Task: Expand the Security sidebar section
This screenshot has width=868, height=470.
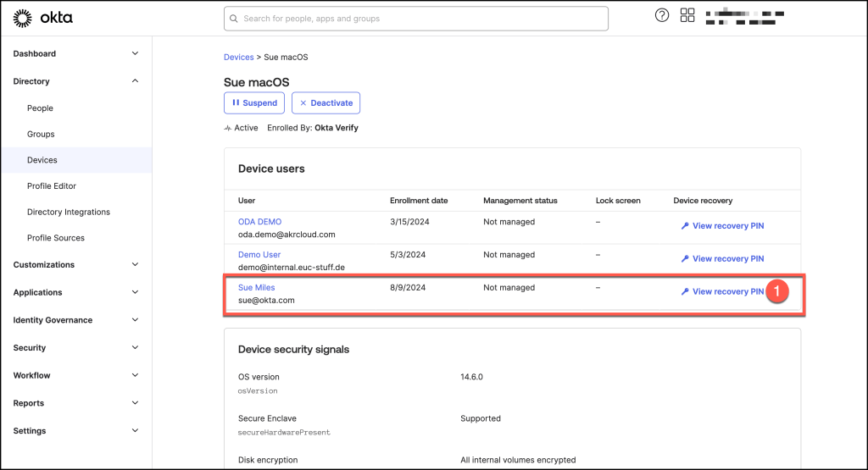Action: click(135, 348)
